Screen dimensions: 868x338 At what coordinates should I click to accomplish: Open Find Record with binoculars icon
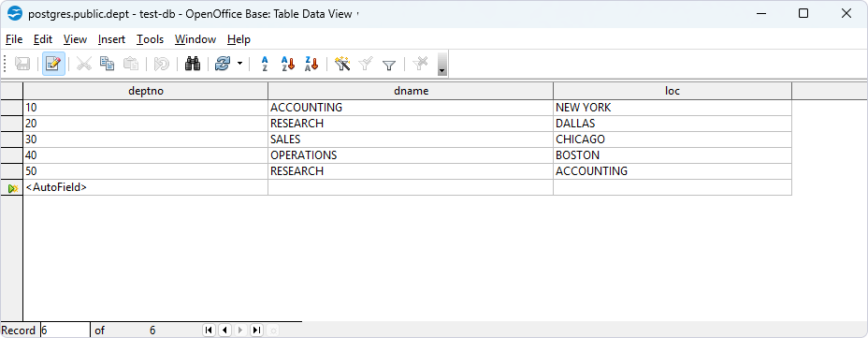pyautogui.click(x=192, y=64)
